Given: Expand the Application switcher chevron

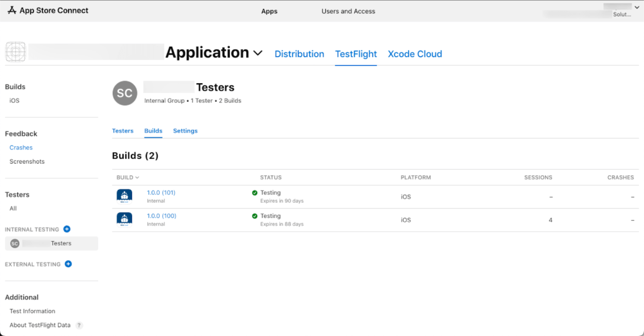Looking at the screenshot, I should pos(258,53).
